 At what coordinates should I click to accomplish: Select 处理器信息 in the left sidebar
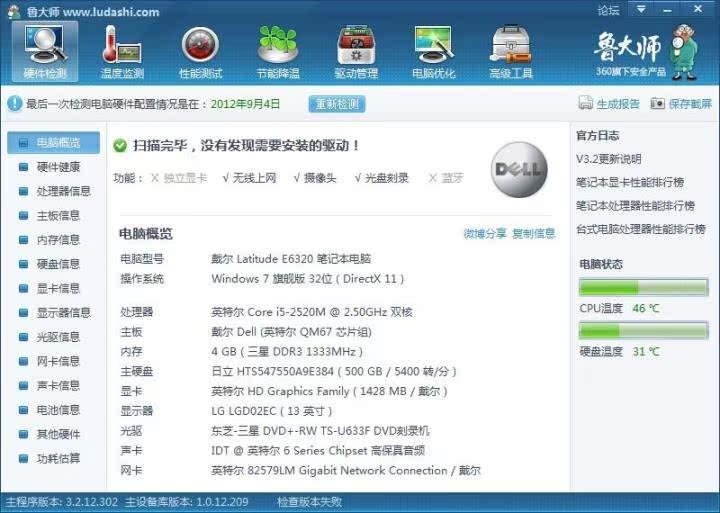click(63, 191)
